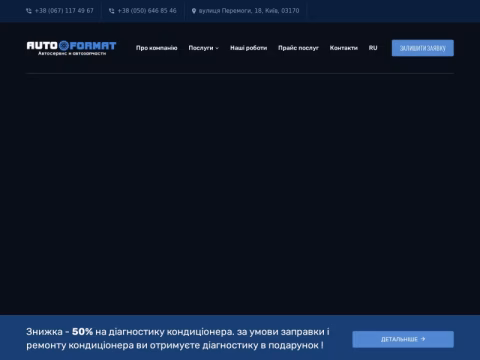Switch site language to RU
Screen dimensions: 480x360
pos(373,48)
